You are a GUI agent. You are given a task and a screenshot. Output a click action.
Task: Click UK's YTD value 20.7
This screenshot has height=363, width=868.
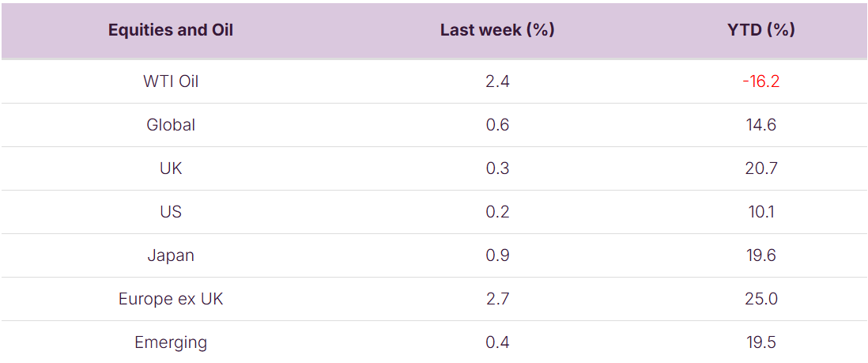(x=760, y=168)
